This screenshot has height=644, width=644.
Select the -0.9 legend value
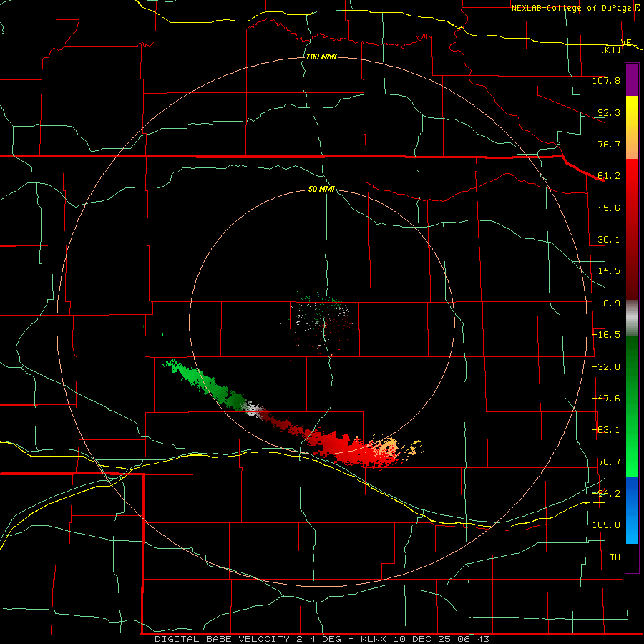[609, 303]
